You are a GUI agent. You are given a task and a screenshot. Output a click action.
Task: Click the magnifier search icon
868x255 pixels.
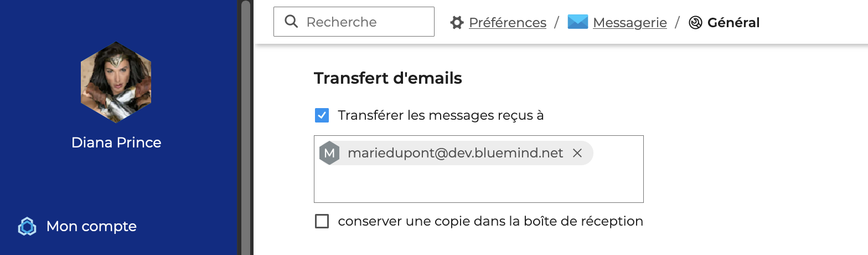tap(291, 22)
